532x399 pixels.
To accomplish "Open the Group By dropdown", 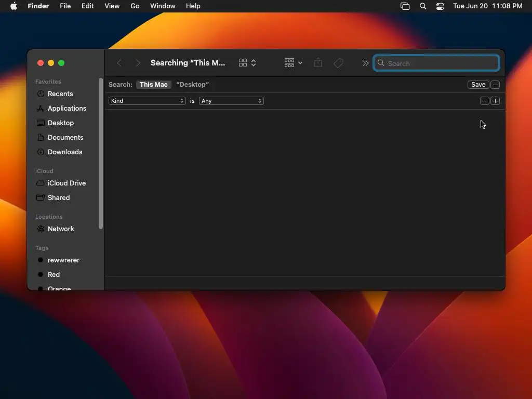I will pos(293,63).
